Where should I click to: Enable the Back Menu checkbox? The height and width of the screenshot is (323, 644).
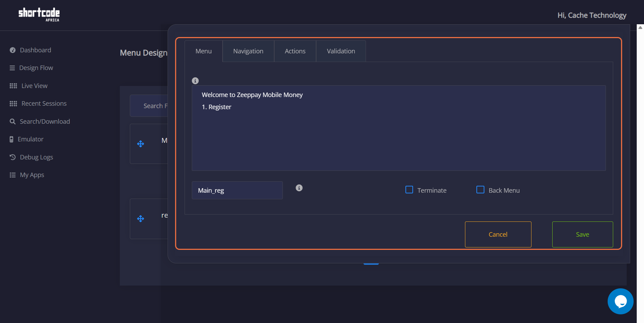[481, 190]
